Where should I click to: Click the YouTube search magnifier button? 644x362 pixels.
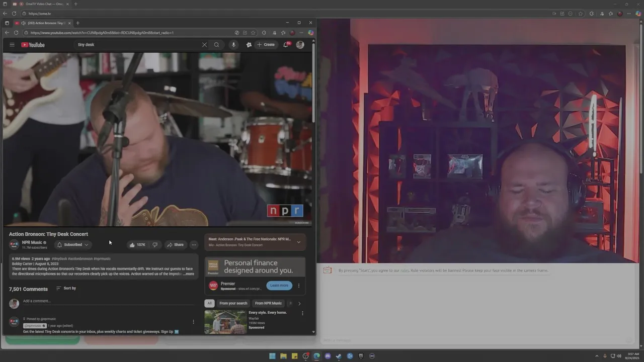(217, 45)
